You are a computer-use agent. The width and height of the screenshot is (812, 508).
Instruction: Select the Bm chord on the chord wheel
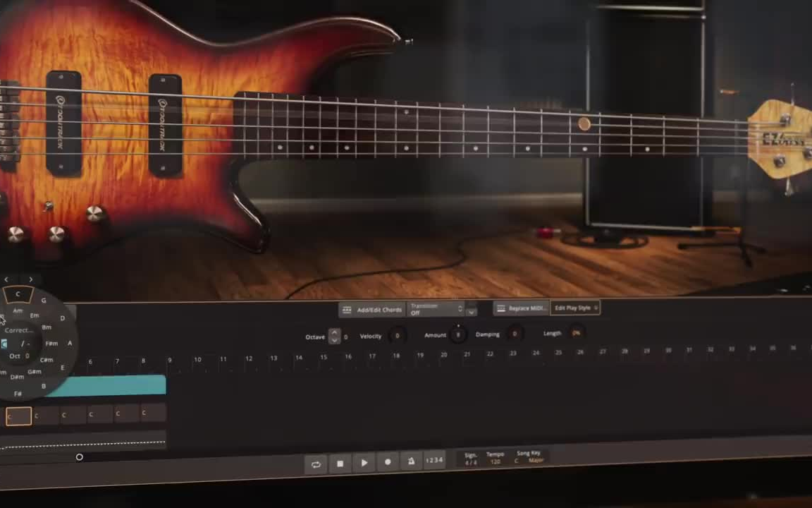tap(47, 327)
